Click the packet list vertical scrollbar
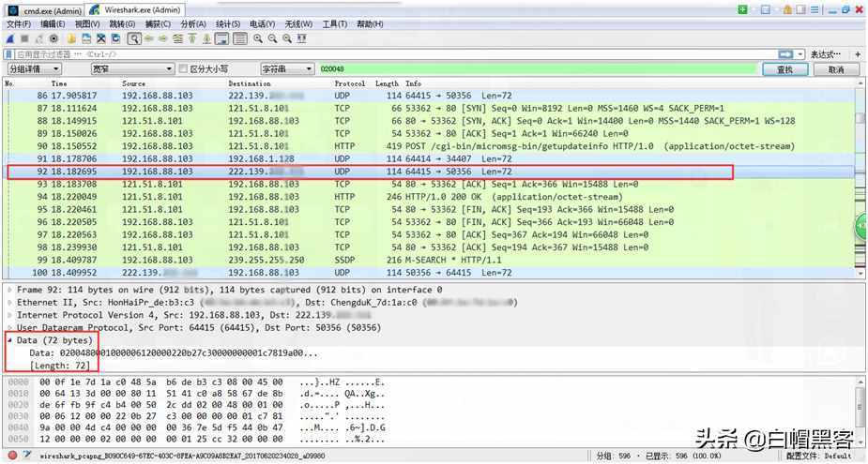 [860, 178]
